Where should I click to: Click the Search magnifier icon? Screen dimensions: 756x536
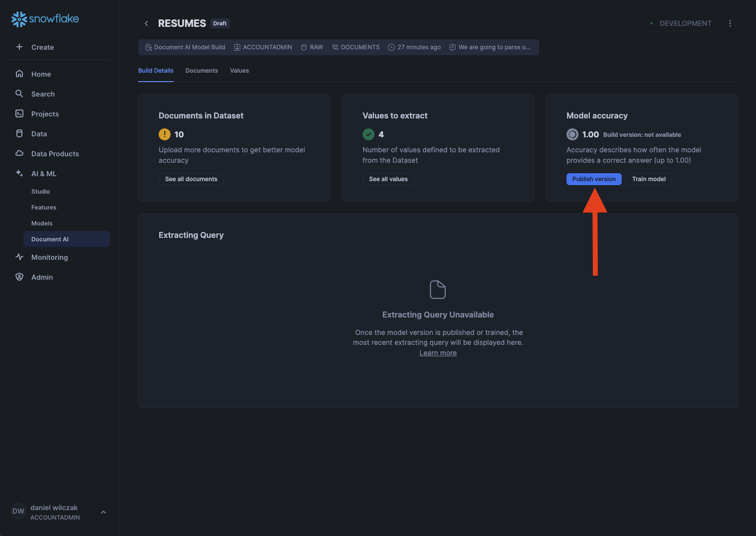(19, 94)
